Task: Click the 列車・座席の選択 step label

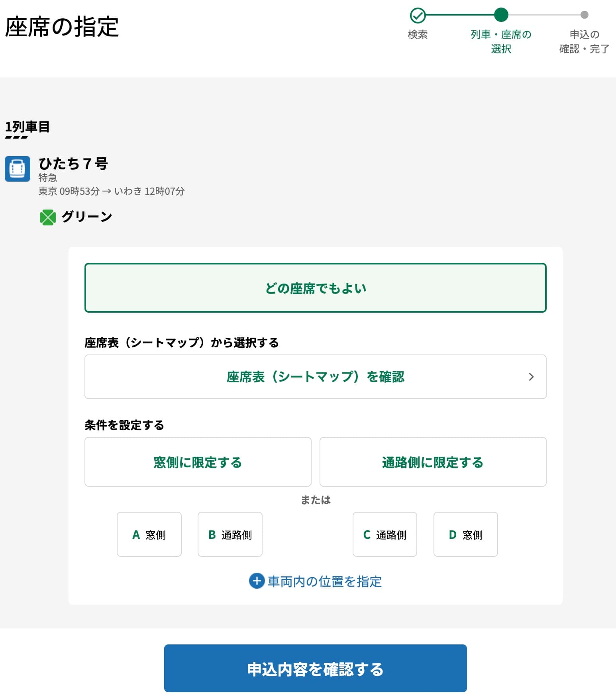Action: tap(501, 41)
